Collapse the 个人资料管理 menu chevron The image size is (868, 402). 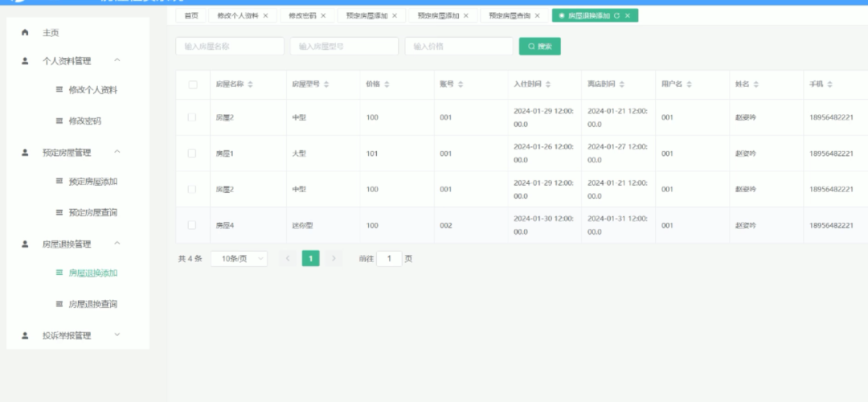tap(117, 59)
